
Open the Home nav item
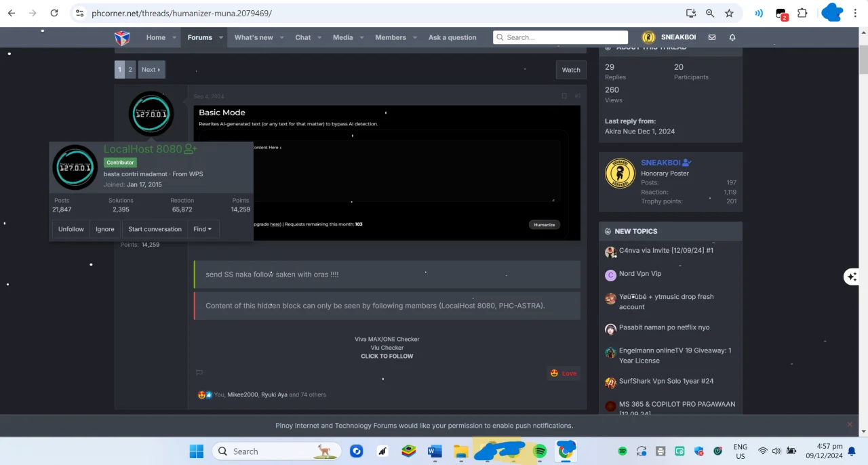pos(155,37)
